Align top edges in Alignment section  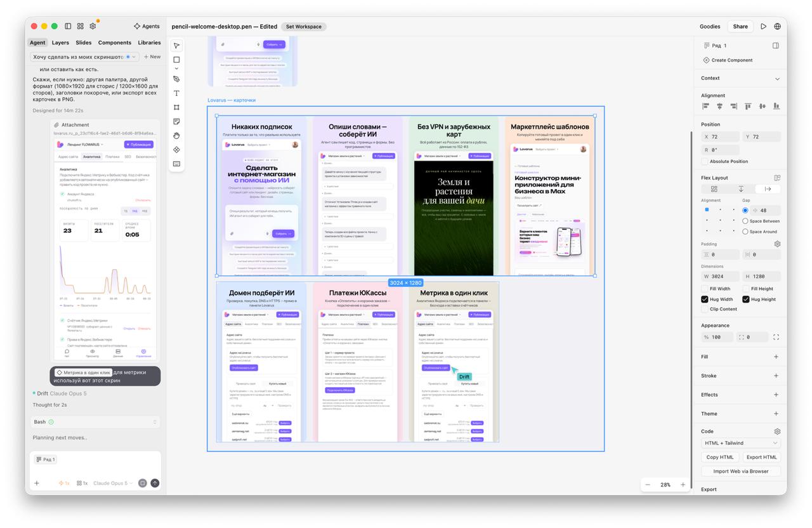pyautogui.click(x=748, y=106)
